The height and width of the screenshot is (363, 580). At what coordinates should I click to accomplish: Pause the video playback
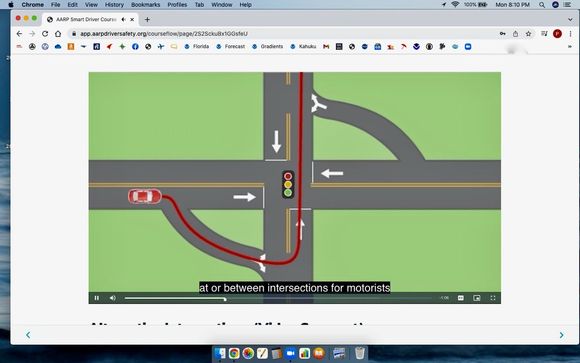(97, 298)
